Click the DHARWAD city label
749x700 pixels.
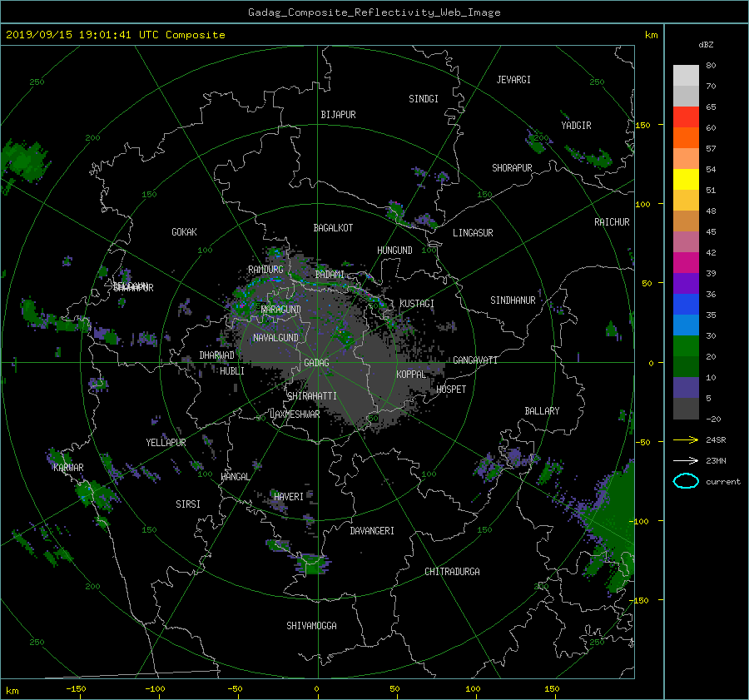(217, 355)
